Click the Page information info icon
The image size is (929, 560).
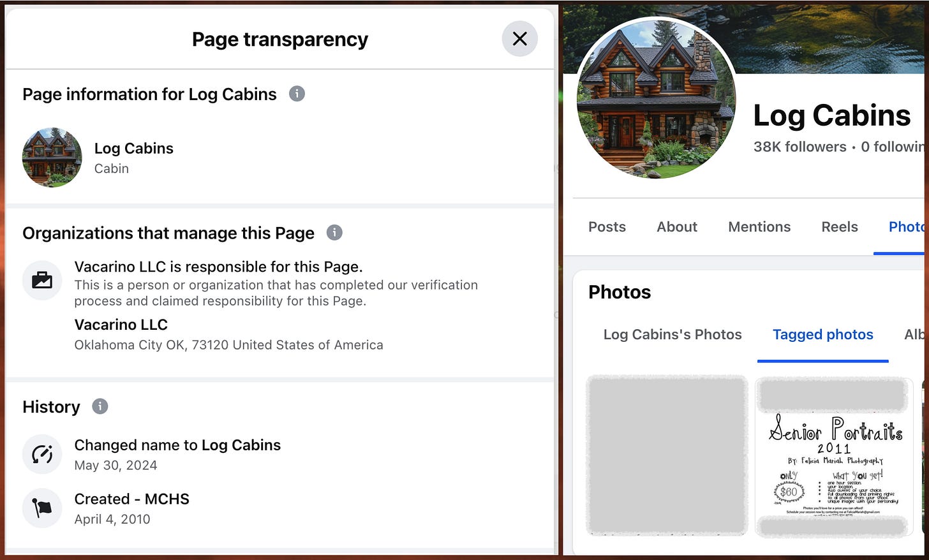(296, 94)
